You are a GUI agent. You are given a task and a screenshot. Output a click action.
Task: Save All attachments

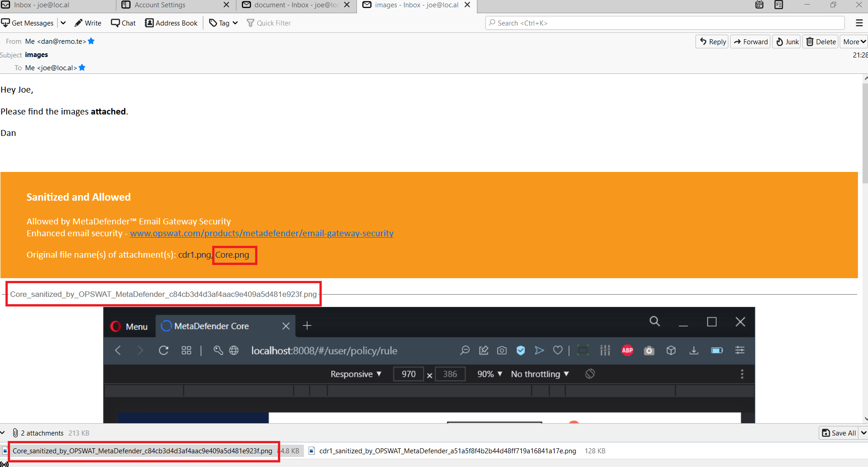pyautogui.click(x=839, y=433)
